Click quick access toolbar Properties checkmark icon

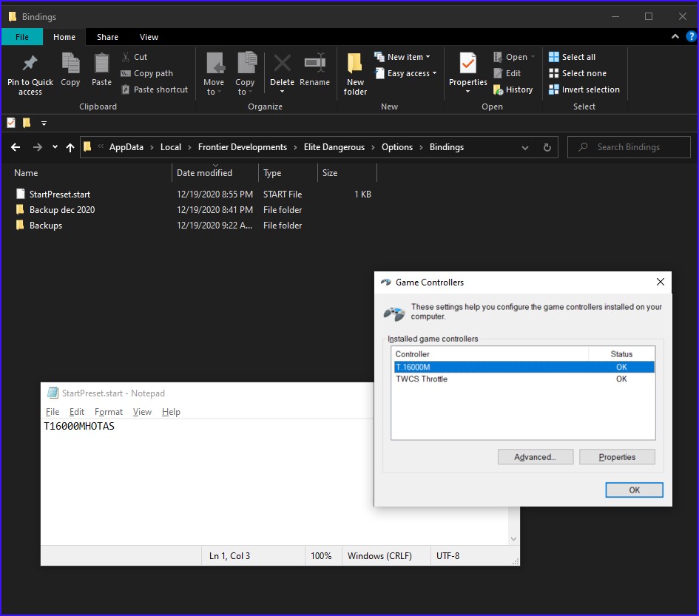(x=11, y=123)
